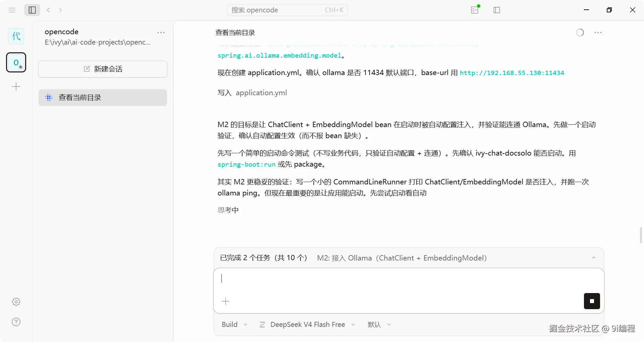Open the status panel with green dot

pyautogui.click(x=475, y=10)
